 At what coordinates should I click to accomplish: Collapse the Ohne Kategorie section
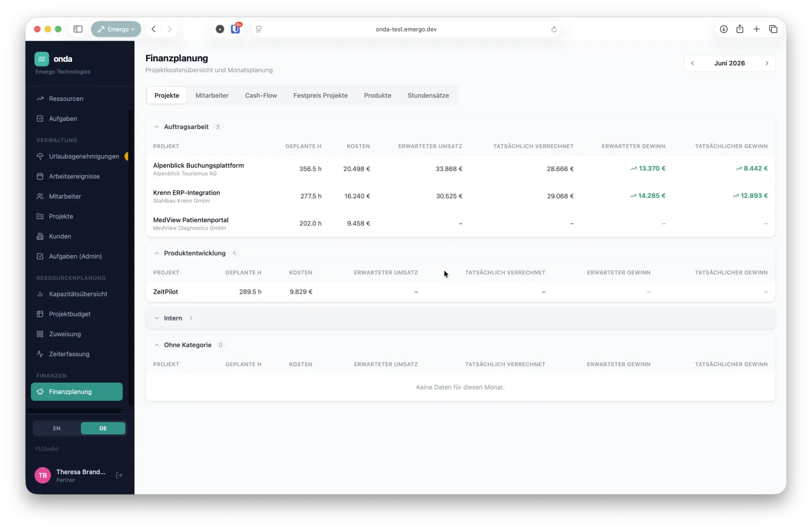tap(157, 345)
